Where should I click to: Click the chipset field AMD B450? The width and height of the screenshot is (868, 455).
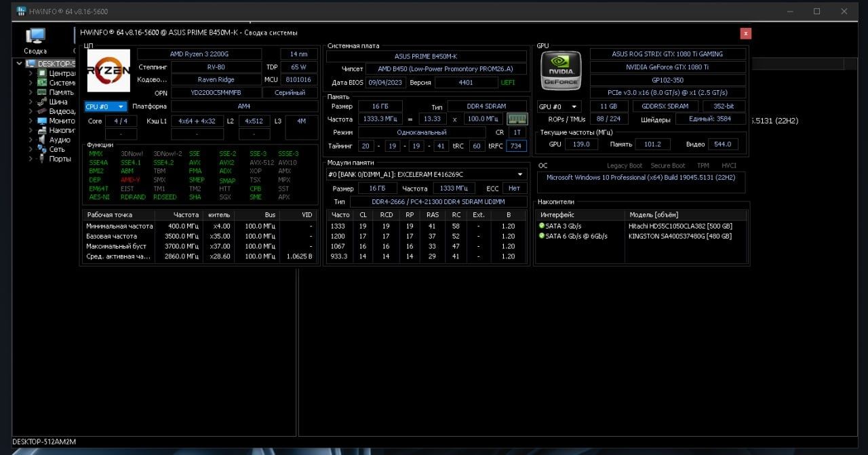tap(446, 69)
